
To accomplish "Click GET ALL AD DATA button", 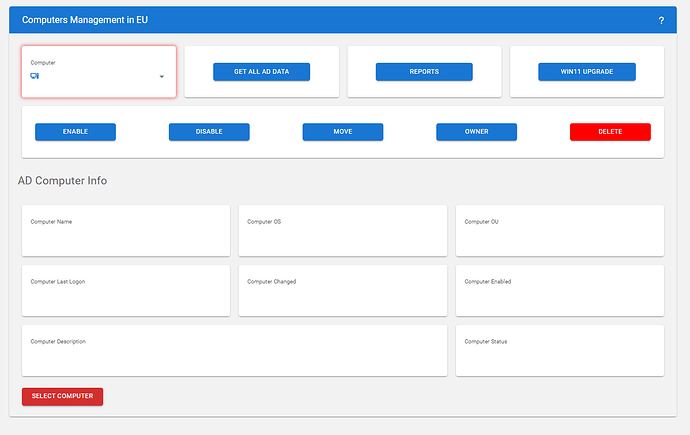I will 261,72.
